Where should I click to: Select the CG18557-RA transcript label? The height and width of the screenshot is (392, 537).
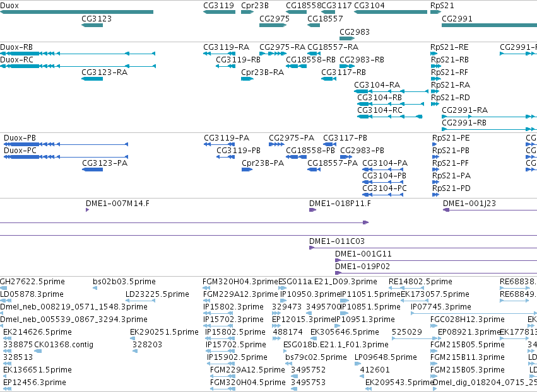(x=333, y=47)
